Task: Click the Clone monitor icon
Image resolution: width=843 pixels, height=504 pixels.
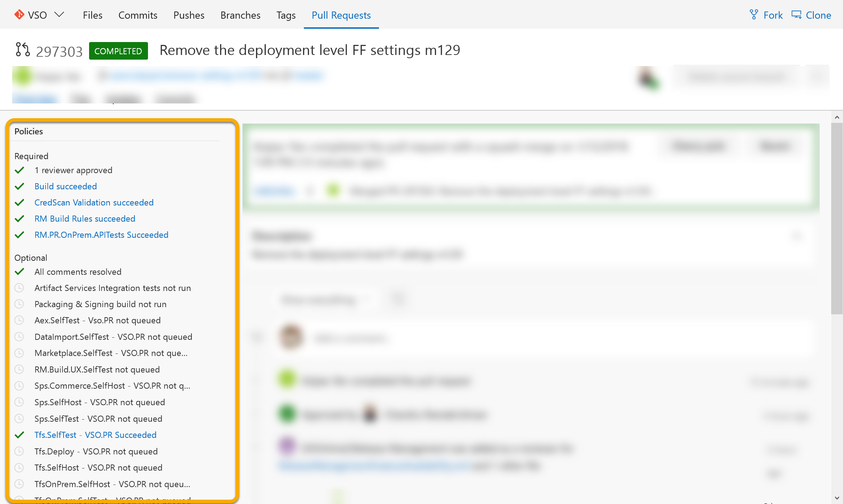Action: pyautogui.click(x=796, y=15)
